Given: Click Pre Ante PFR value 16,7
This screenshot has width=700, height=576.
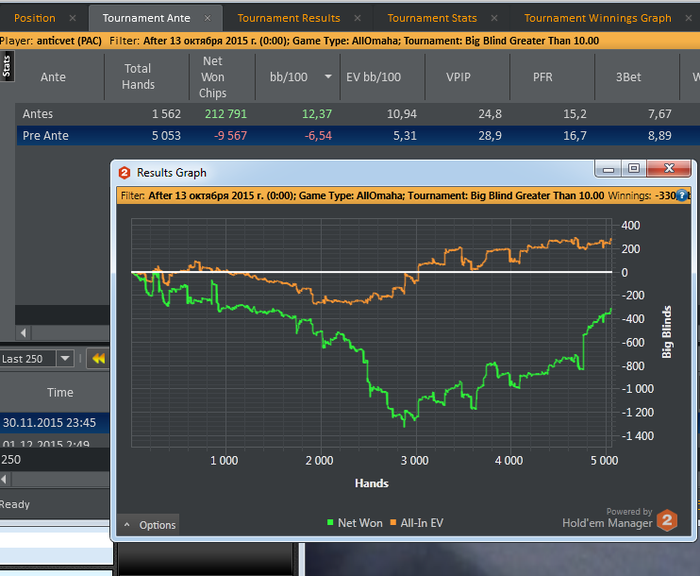Looking at the screenshot, I should pyautogui.click(x=575, y=136).
